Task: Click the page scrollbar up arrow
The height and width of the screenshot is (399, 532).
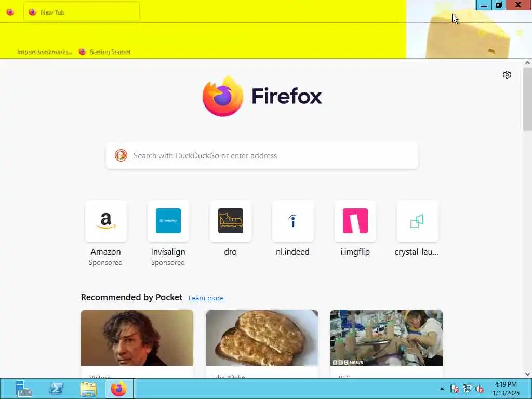Action: tap(527, 63)
